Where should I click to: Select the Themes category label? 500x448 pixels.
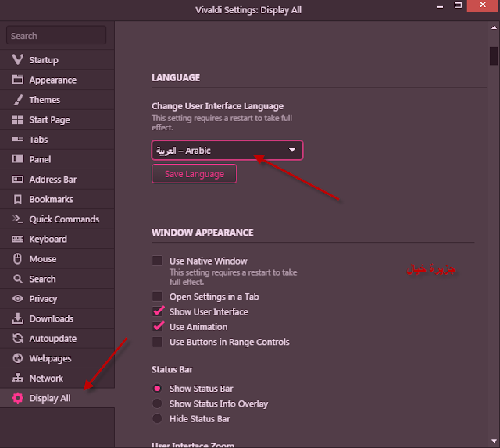click(45, 100)
